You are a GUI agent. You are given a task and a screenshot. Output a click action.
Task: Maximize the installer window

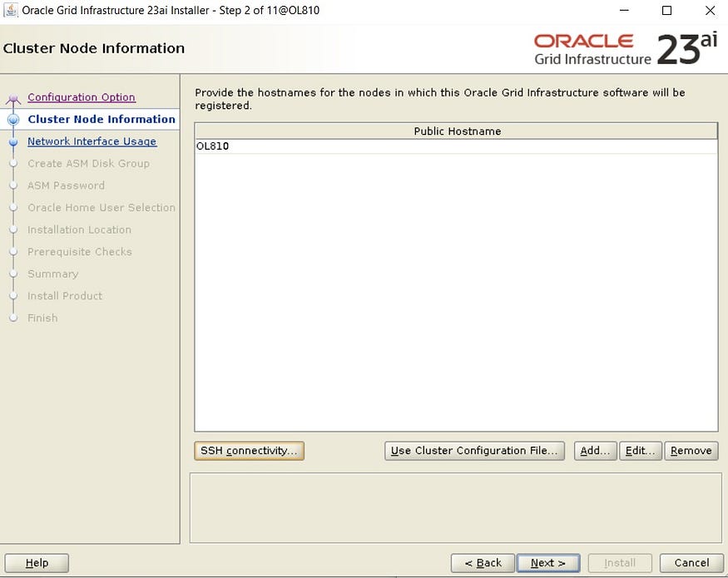click(x=666, y=10)
